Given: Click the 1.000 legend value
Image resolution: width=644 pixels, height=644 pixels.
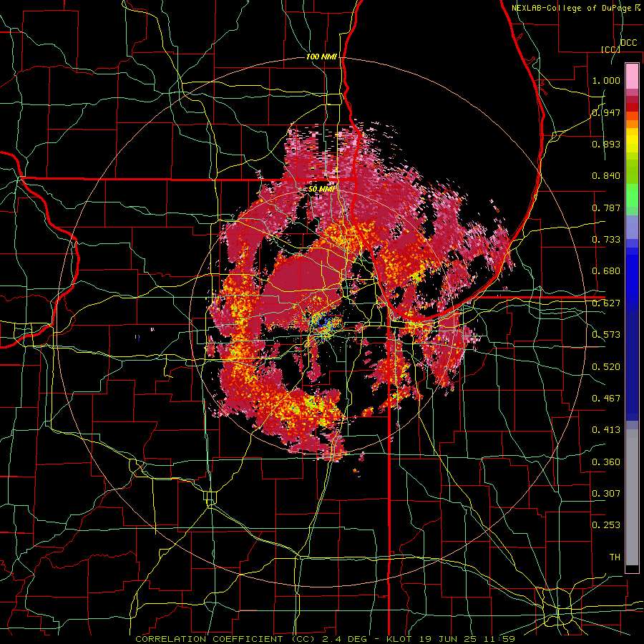Looking at the screenshot, I should coord(606,80).
